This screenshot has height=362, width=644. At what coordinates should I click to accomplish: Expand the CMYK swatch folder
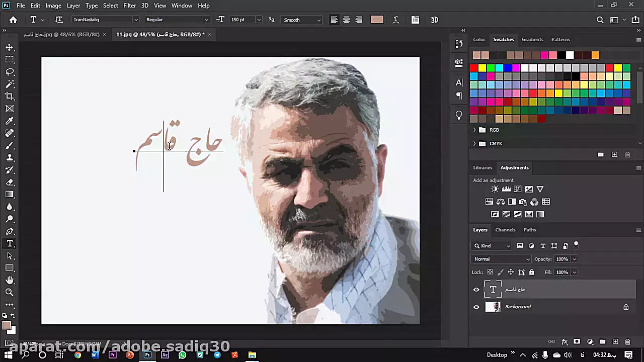[474, 143]
